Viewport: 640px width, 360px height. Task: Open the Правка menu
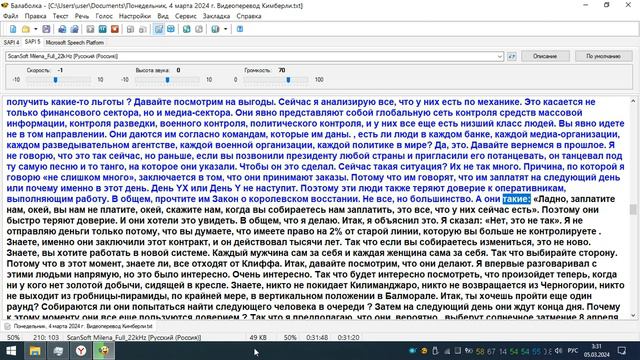[35, 16]
